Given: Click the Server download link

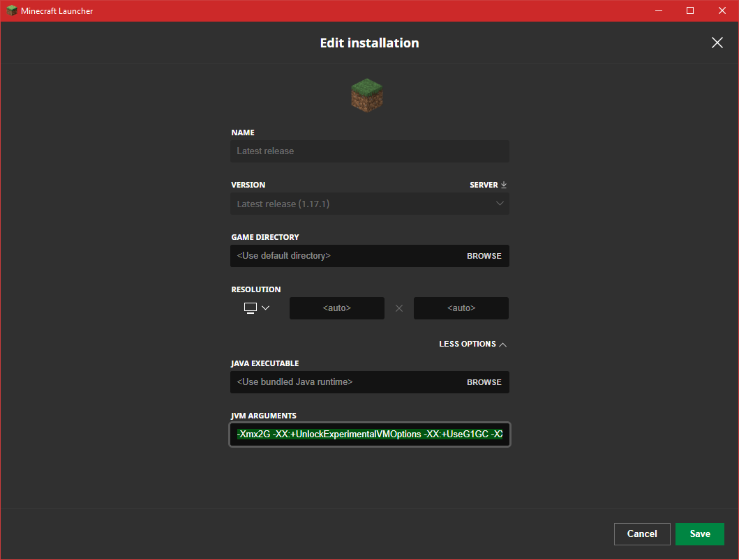Looking at the screenshot, I should 488,185.
